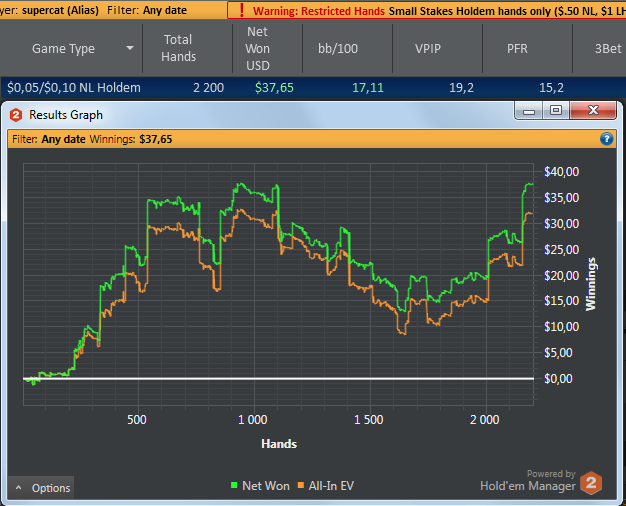Click the Winnings y-axis title
This screenshot has width=626, height=506.
(x=590, y=284)
